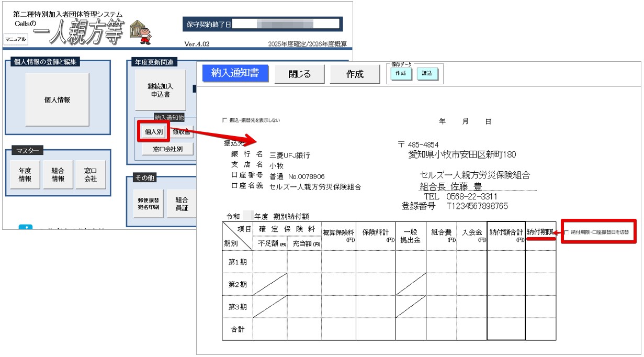Click the carpenter mascot logo icon

[x=143, y=32]
